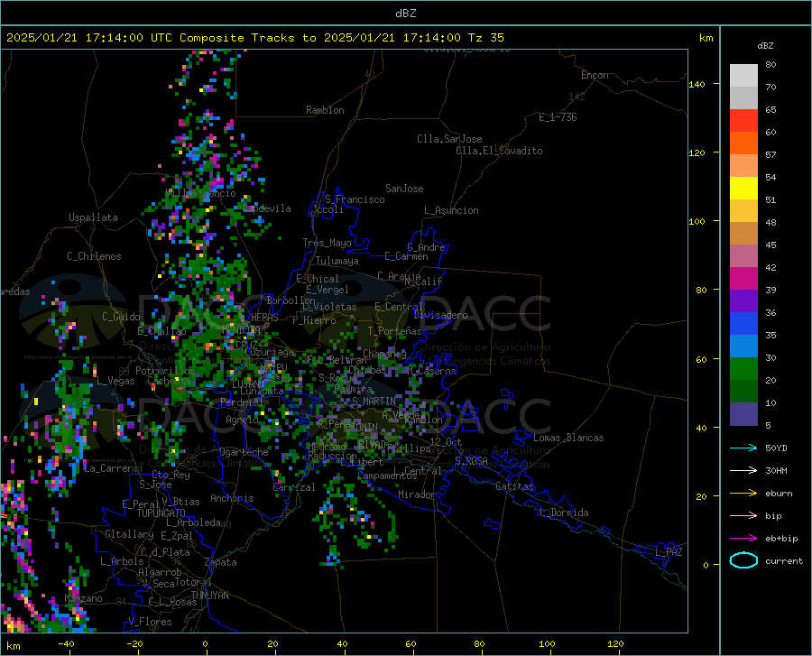Select the yellow 54 dBZ swatch
The width and height of the screenshot is (812, 656).
pos(743,189)
